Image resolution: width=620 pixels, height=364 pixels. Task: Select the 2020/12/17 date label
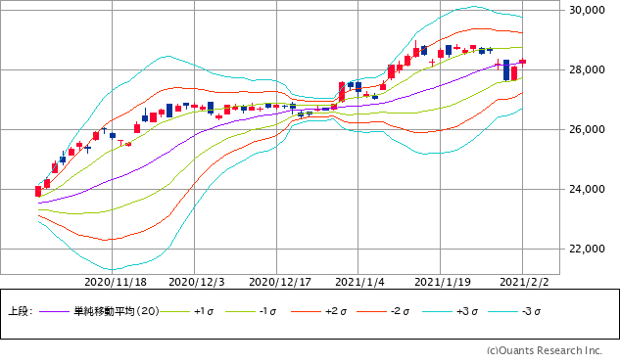click(280, 282)
